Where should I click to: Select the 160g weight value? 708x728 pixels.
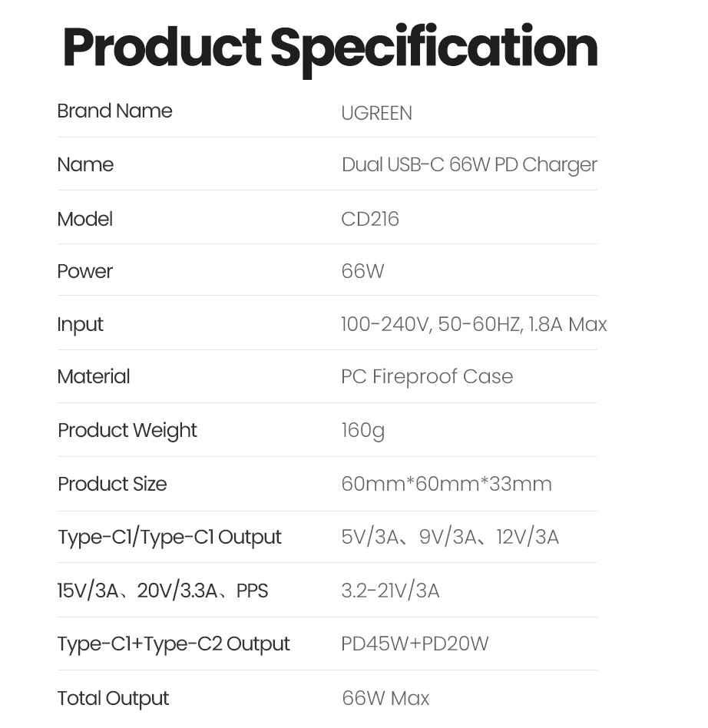tap(362, 430)
